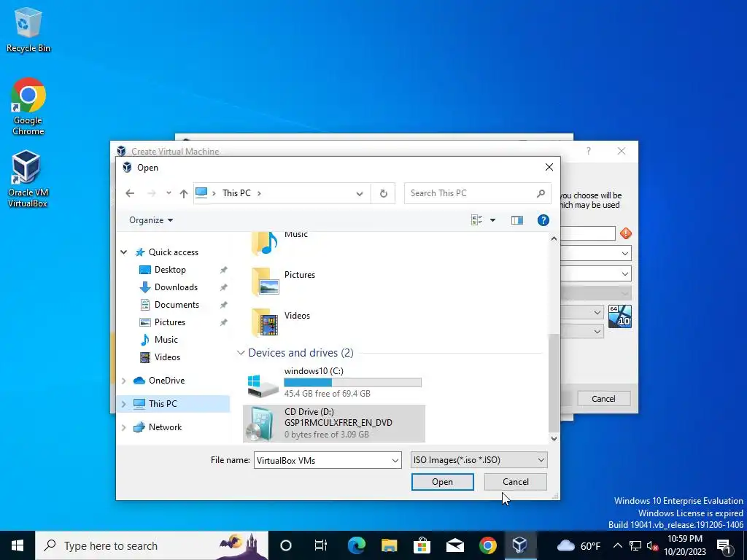Open the Help question mark in Open dialog
The image size is (747, 560).
(543, 220)
